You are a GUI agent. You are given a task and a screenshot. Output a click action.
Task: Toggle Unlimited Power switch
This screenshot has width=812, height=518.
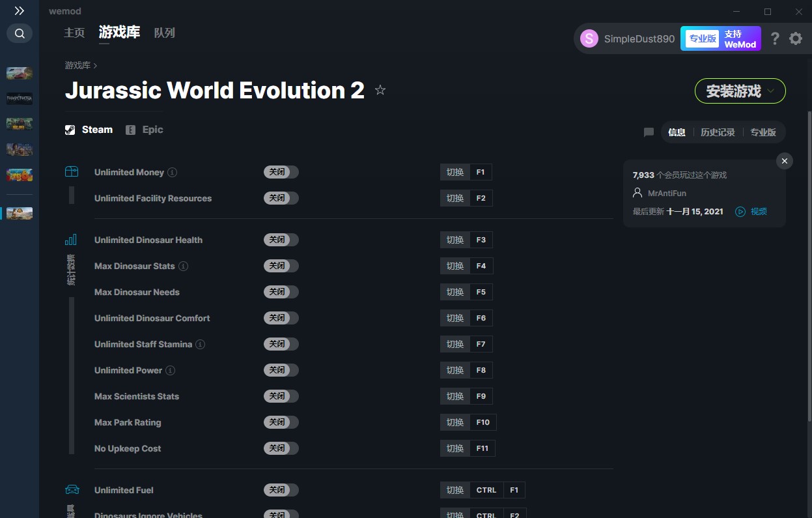click(281, 370)
